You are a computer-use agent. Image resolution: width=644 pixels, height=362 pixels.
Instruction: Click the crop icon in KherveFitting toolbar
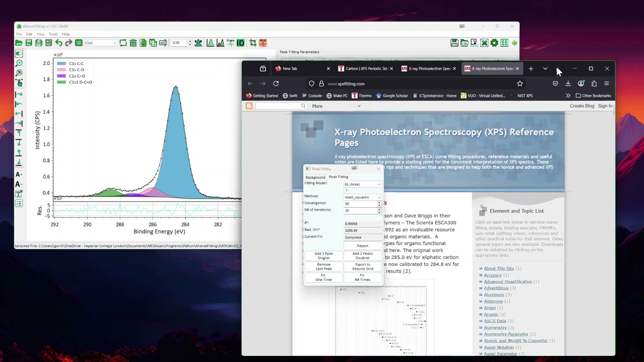pos(253,43)
